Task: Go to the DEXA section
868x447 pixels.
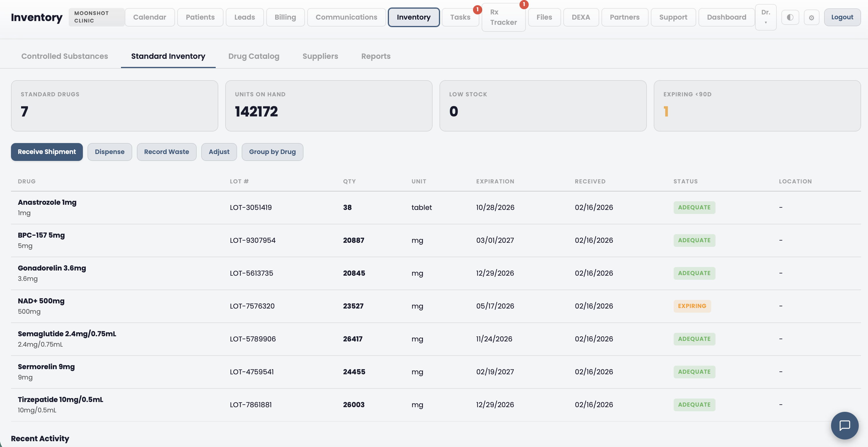Action: click(x=581, y=17)
